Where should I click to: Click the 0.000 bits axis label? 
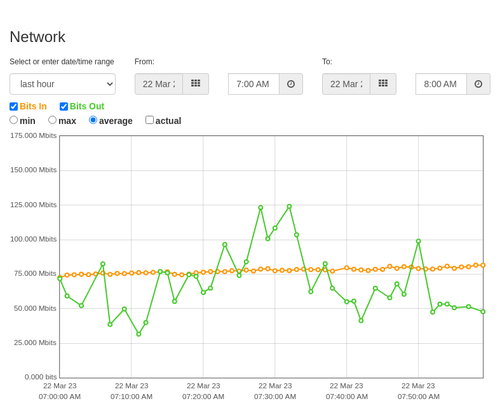pos(41,377)
